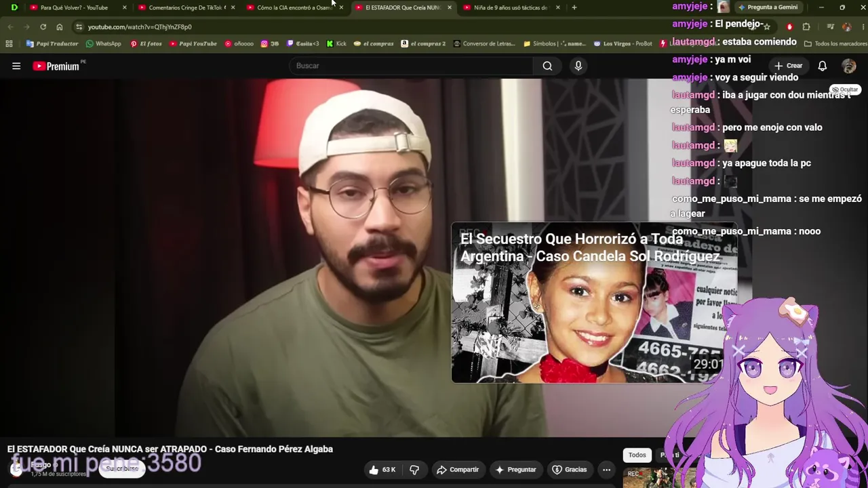Viewport: 868px width, 488px height.
Task: Open the 'Conversor de Letras' bookmark
Action: (x=484, y=43)
